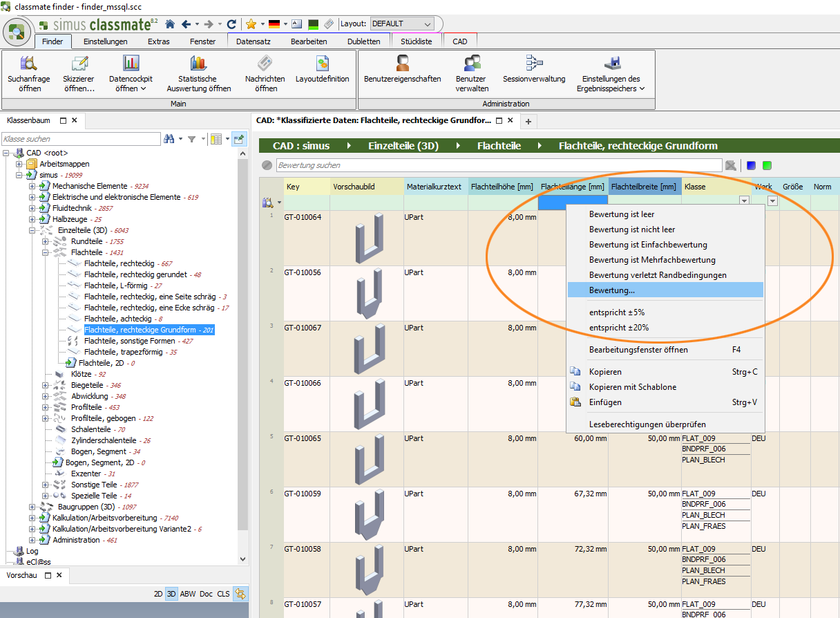Click the classmate finder application logo button
This screenshot has height=618, width=840.
click(17, 32)
